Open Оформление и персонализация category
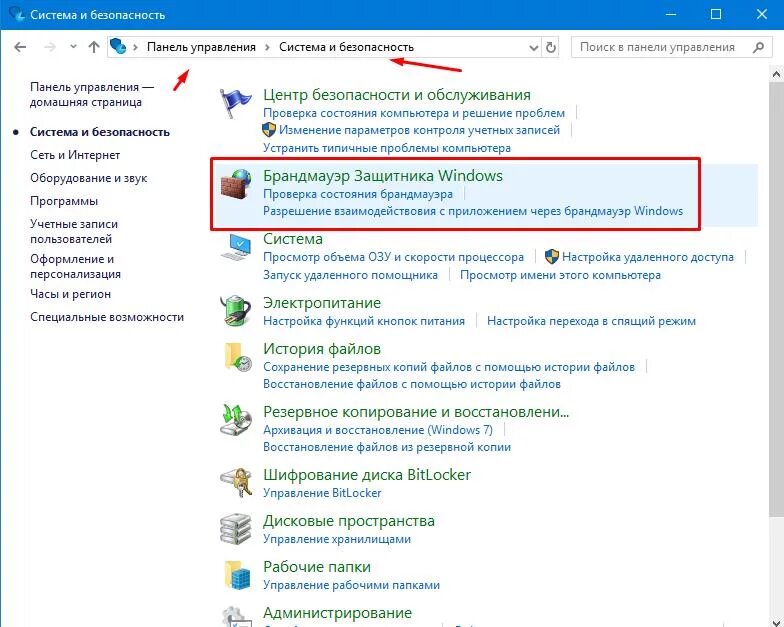 pyautogui.click(x=75, y=266)
